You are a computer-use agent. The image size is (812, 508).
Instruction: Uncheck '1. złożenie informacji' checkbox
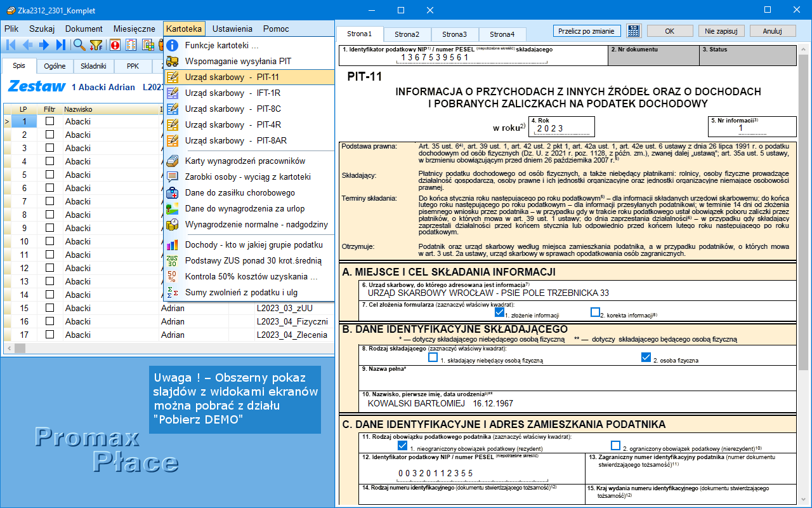pos(499,312)
